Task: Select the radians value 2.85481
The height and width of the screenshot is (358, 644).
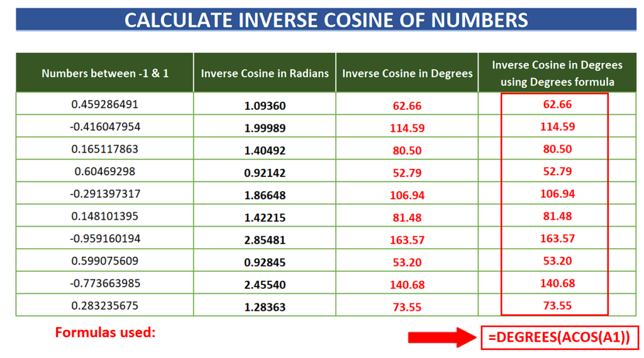Action: (x=265, y=240)
